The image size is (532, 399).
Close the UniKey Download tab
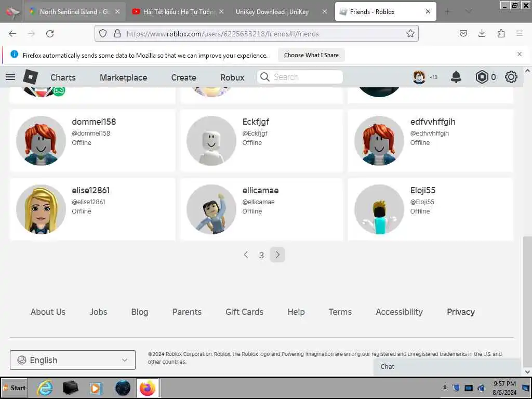324,11
